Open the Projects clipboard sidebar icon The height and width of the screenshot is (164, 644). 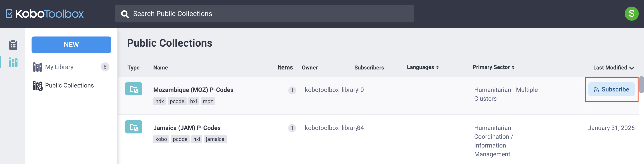[x=13, y=45]
